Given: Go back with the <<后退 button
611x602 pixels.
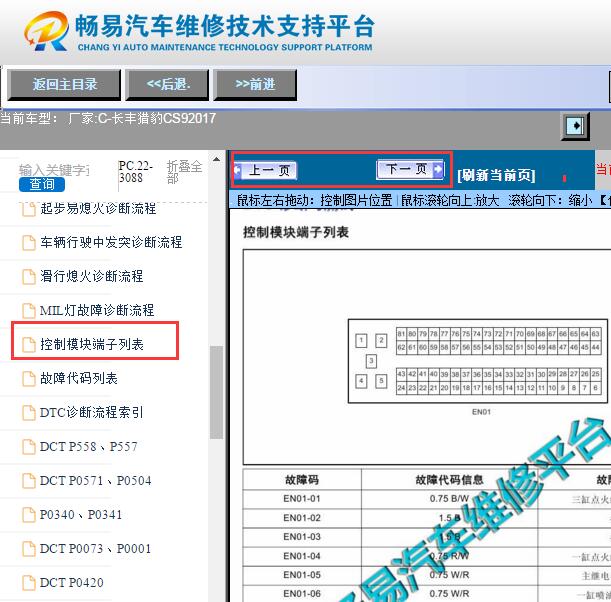Looking at the screenshot, I should coord(168,85).
